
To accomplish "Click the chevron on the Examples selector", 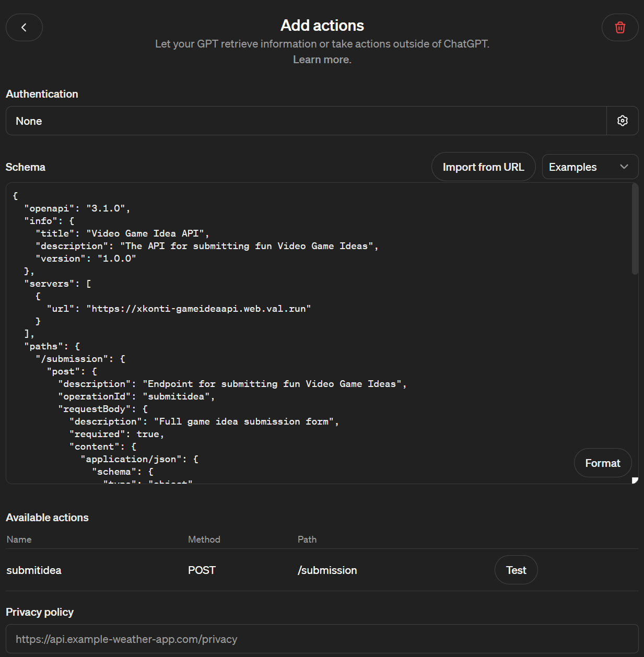I will (x=624, y=167).
